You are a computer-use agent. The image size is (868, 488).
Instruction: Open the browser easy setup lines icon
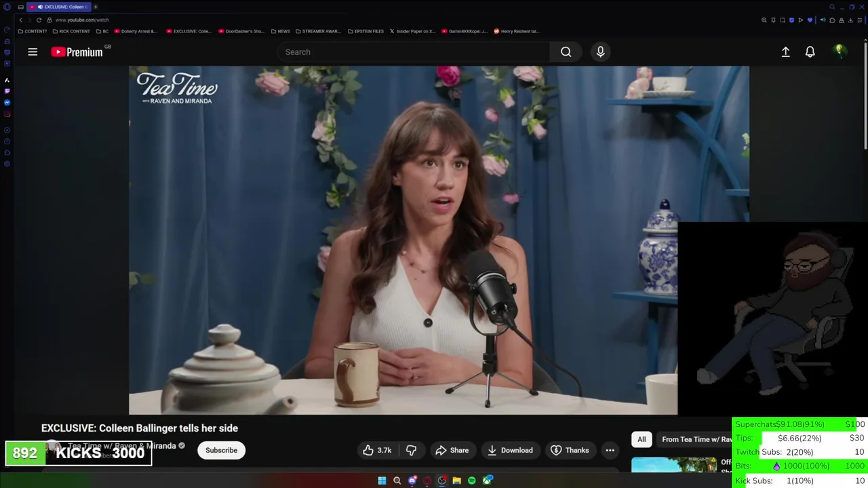(860, 20)
